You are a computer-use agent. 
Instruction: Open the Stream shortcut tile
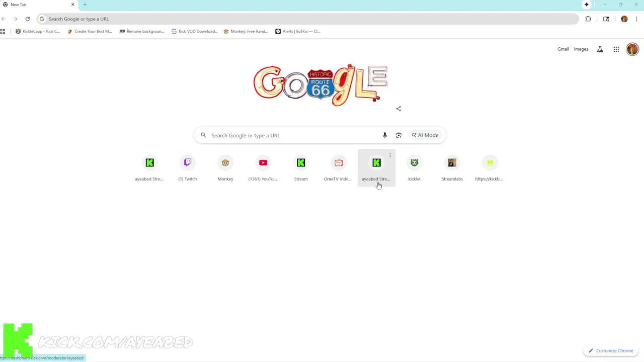301,168
